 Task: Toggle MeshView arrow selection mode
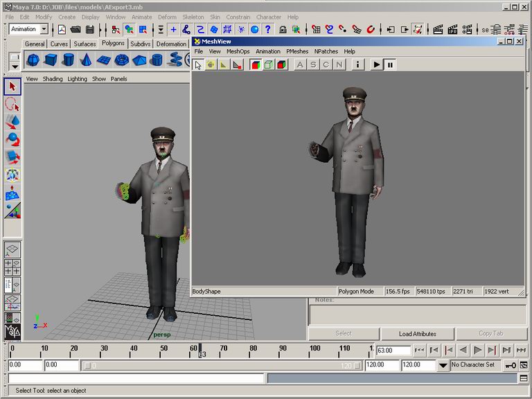199,64
